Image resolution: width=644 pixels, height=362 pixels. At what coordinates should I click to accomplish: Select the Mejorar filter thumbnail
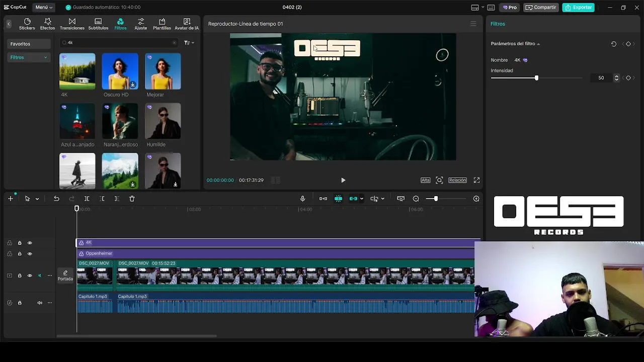pos(163,71)
